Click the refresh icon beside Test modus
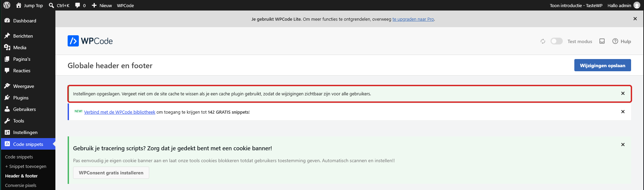 click(543, 41)
